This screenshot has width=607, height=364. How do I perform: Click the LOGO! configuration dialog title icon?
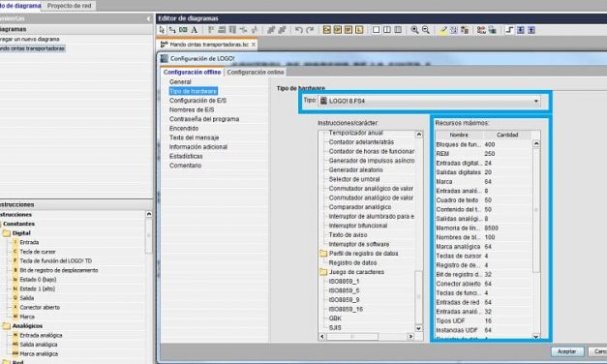click(x=165, y=58)
